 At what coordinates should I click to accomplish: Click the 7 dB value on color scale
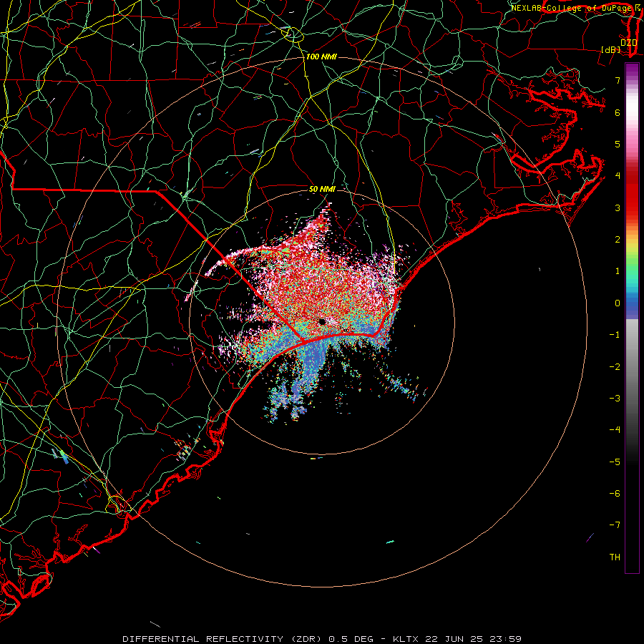click(618, 80)
